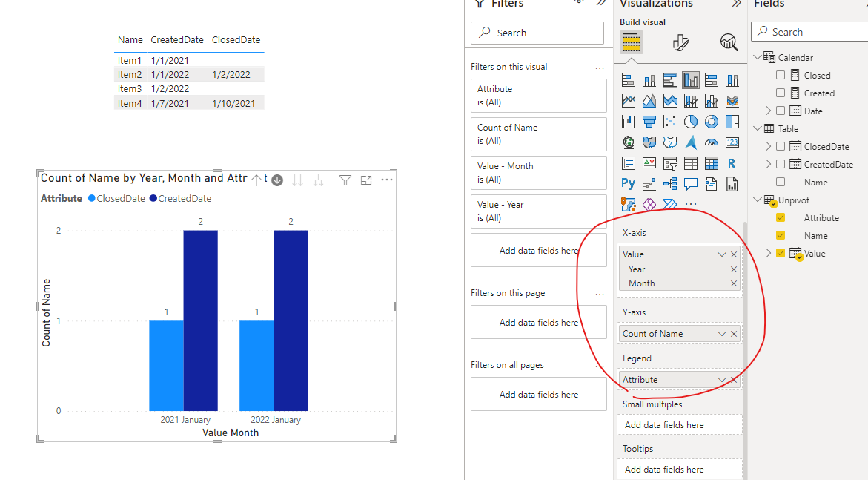
Task: Select the Gauge visual
Action: [712, 142]
